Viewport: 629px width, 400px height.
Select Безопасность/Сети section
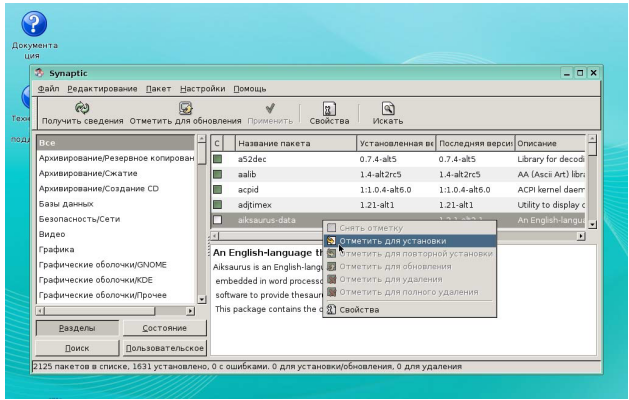pyautogui.click(x=116, y=219)
